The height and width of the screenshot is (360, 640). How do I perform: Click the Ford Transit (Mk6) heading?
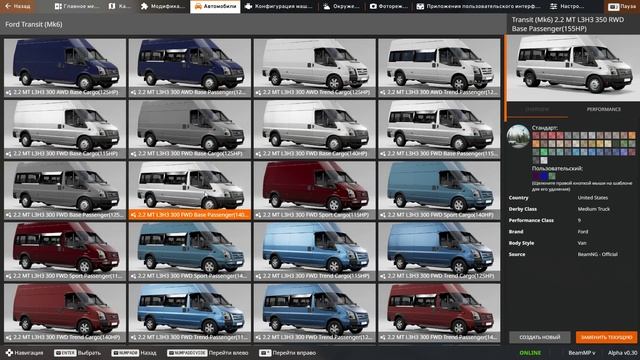tap(34, 24)
